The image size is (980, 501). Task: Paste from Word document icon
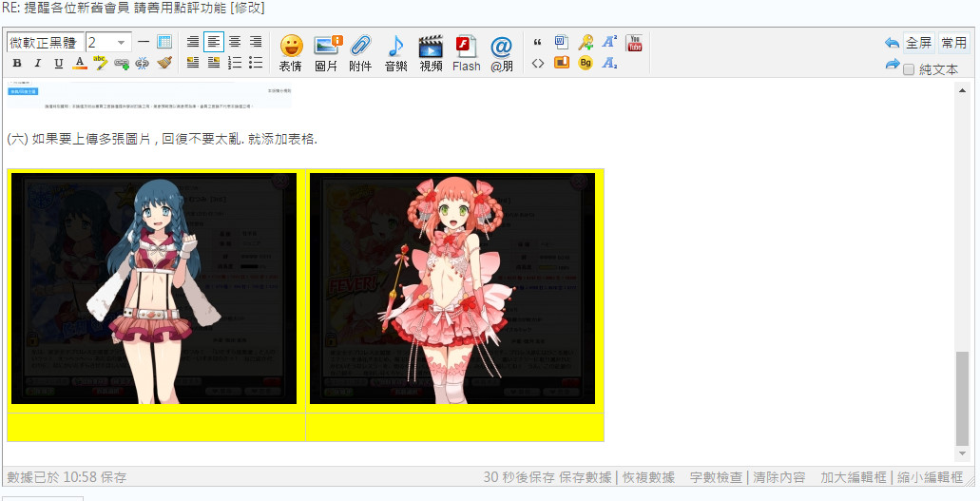point(561,43)
